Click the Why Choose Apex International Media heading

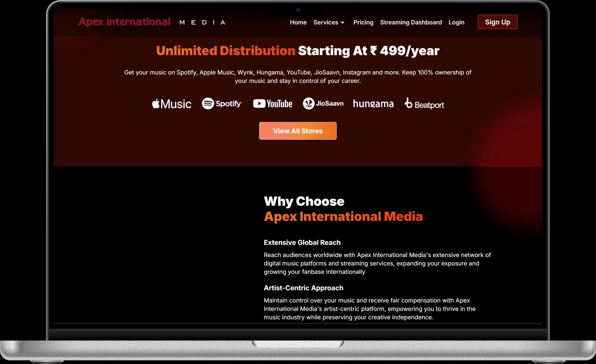point(343,209)
